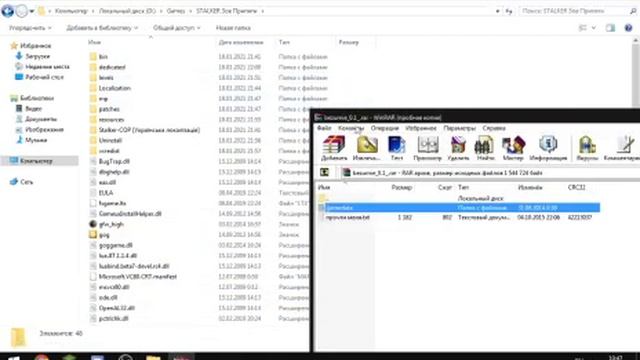Click the Explorer search input field
Viewport: 640px width, 360px height.
pyautogui.click(x=577, y=11)
